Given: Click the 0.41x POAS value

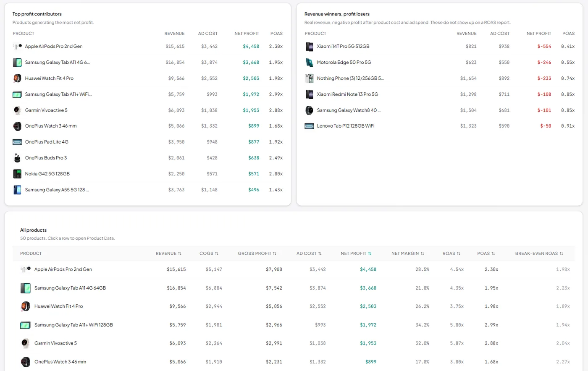Looking at the screenshot, I should 568,47.
